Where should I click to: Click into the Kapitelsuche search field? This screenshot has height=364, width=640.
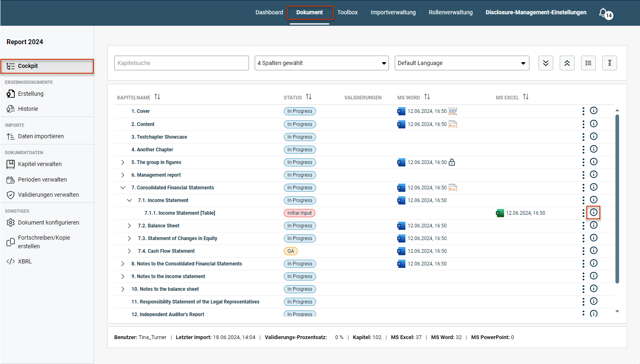(x=181, y=63)
